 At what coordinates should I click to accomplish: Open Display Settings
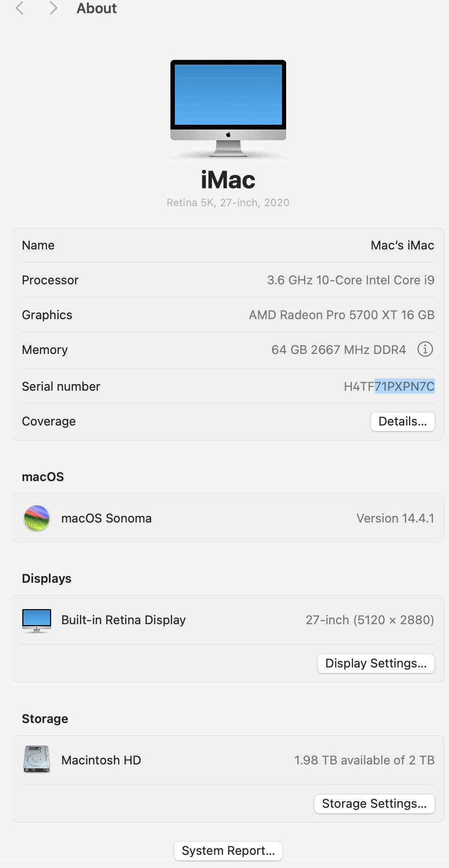[376, 663]
